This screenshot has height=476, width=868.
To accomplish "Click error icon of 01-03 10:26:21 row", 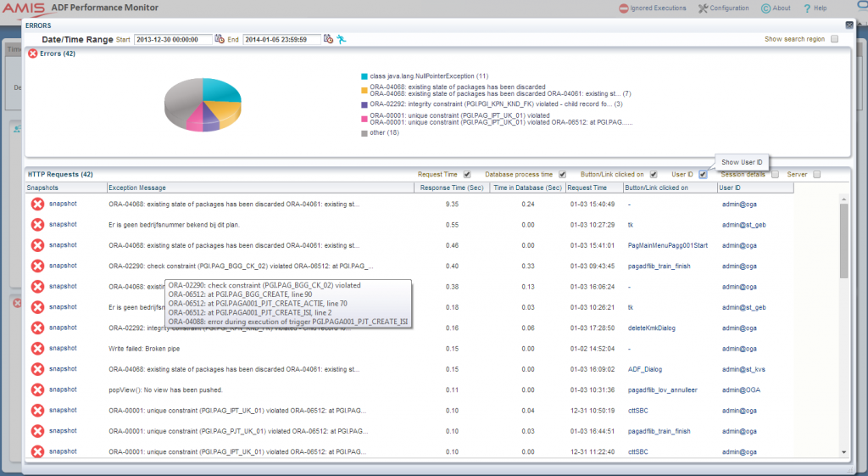I will point(37,307).
